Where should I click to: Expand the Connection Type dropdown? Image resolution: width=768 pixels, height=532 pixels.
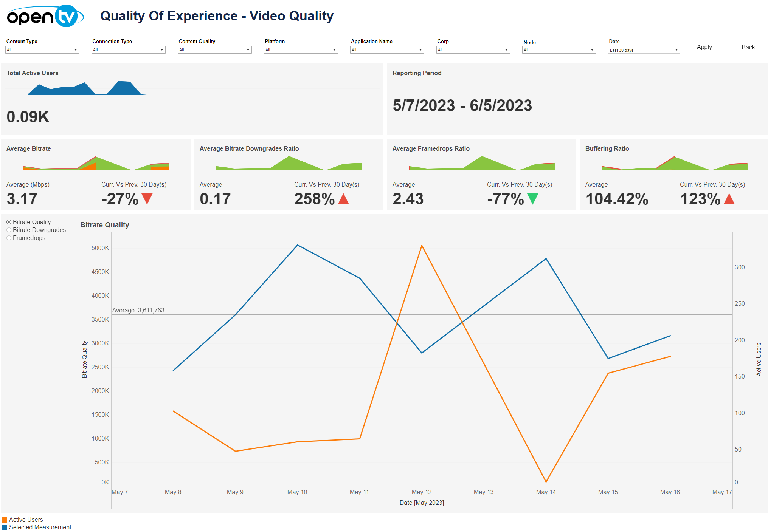pos(128,50)
